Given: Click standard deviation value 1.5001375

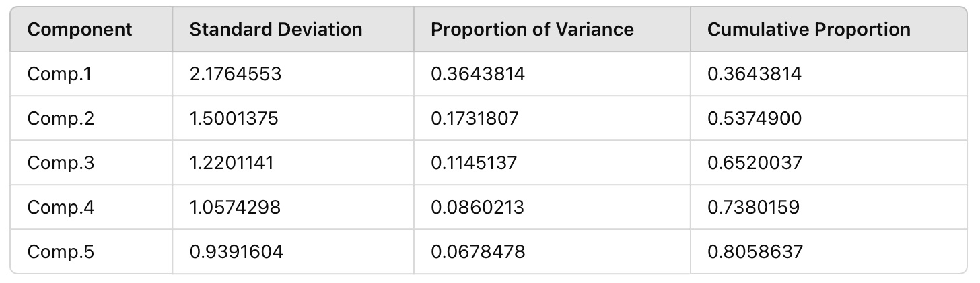Looking at the screenshot, I should click(x=234, y=119).
